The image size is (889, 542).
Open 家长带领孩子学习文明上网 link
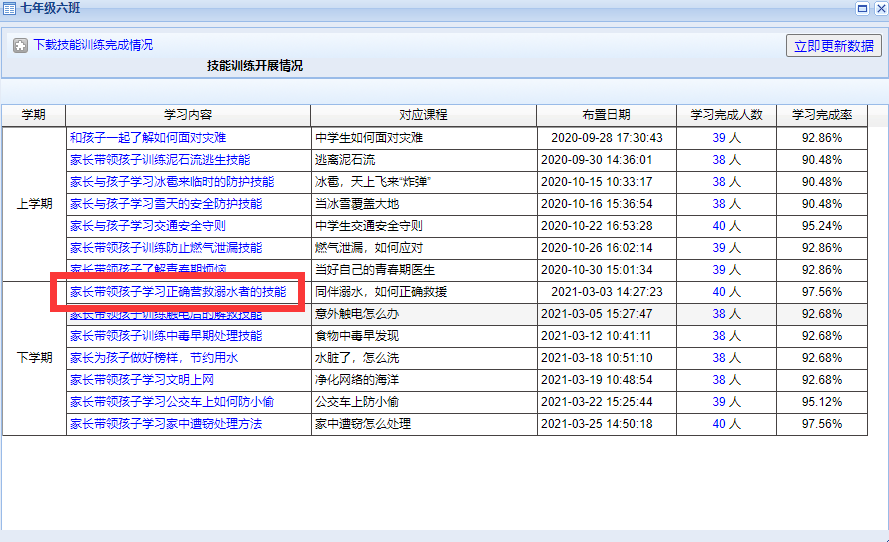click(141, 380)
